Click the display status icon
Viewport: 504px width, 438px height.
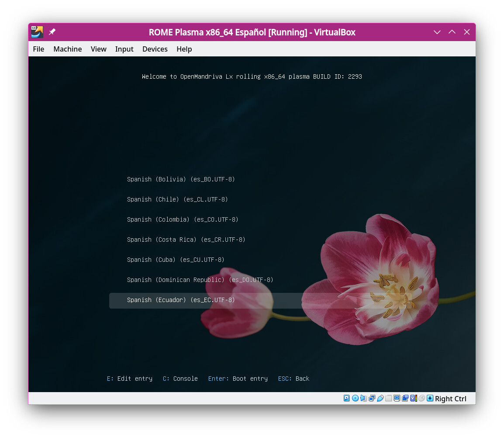[397, 398]
